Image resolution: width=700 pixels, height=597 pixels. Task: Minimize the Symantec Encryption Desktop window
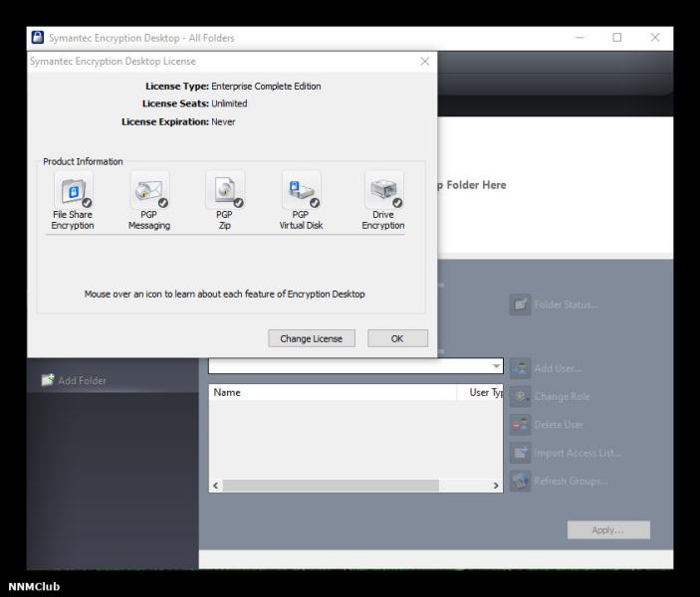(580, 38)
